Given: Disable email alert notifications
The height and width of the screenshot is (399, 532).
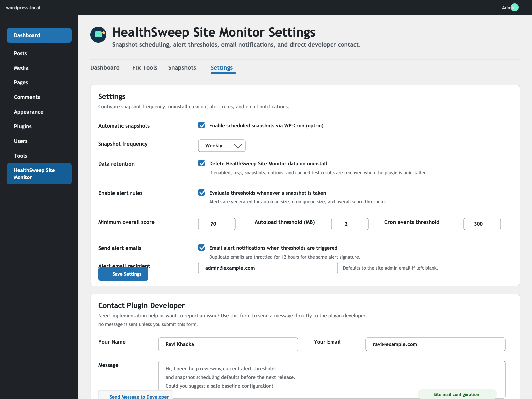Looking at the screenshot, I should [201, 248].
